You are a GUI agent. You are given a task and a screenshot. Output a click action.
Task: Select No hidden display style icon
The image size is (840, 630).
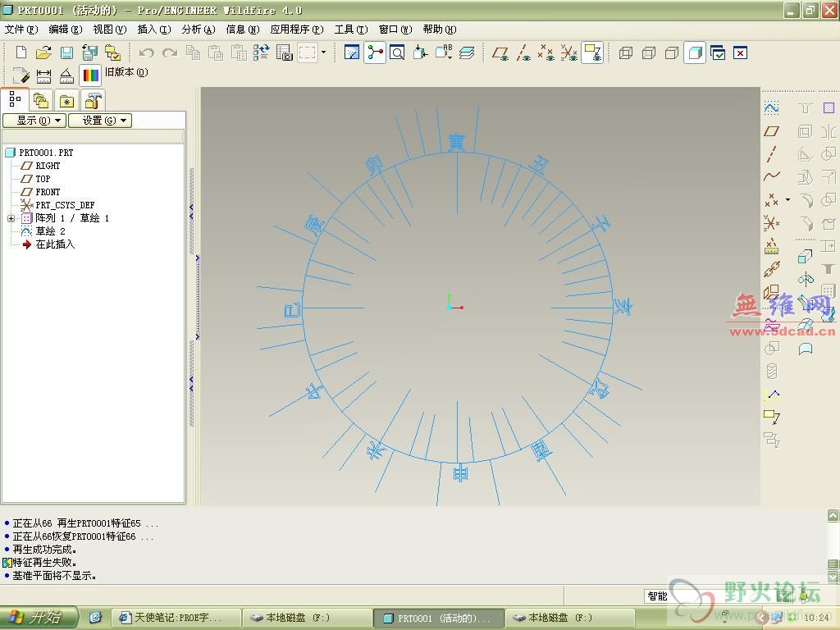(672, 52)
